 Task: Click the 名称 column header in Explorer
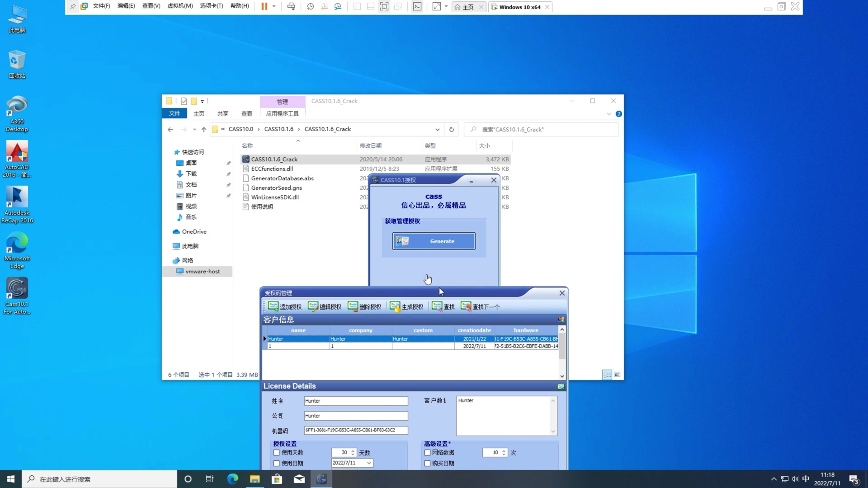[x=247, y=145]
